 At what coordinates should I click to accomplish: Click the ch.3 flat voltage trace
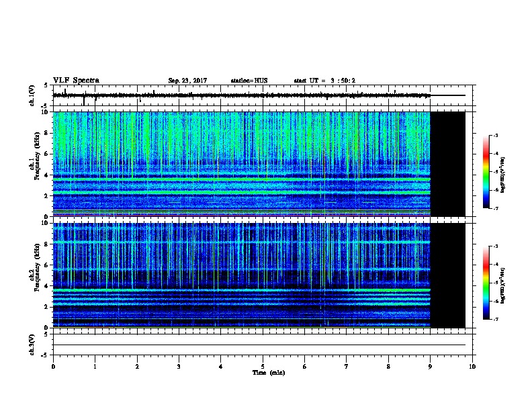tap(259, 345)
